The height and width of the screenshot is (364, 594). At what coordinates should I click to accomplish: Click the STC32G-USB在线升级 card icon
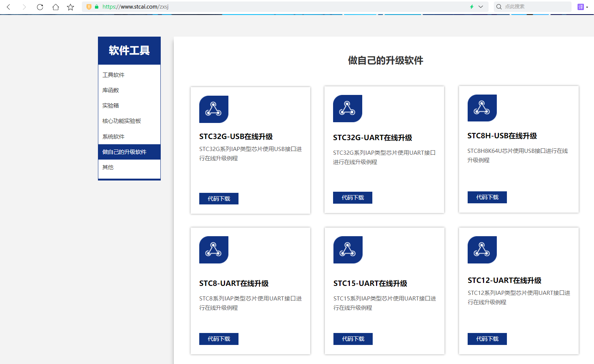pyautogui.click(x=214, y=109)
